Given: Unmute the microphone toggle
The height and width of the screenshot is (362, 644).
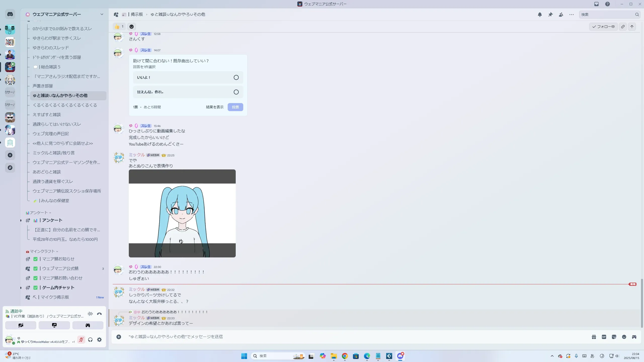Looking at the screenshot, I should coord(81,340).
